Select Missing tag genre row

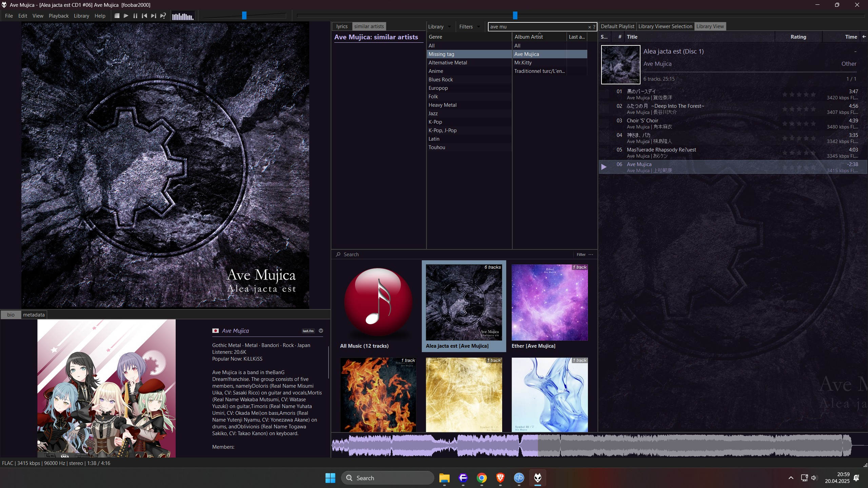[469, 54]
